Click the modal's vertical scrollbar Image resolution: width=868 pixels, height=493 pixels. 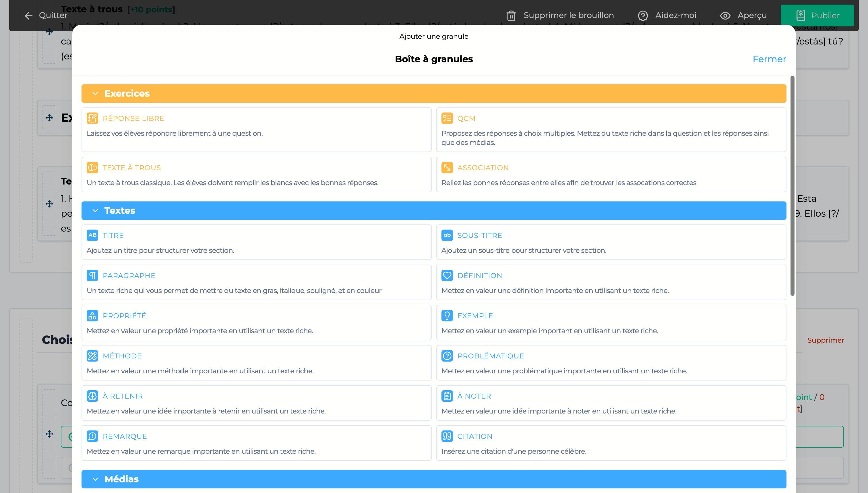pos(792,186)
